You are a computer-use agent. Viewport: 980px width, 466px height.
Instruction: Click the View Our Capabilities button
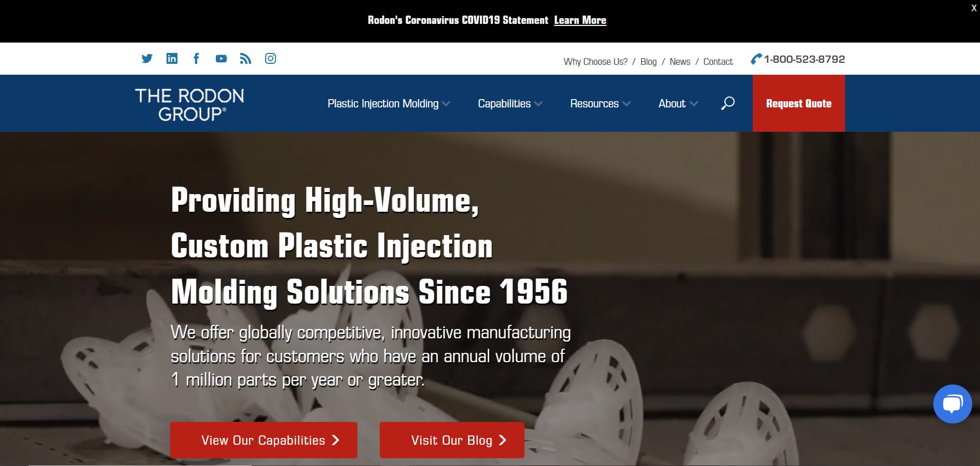[x=264, y=440]
